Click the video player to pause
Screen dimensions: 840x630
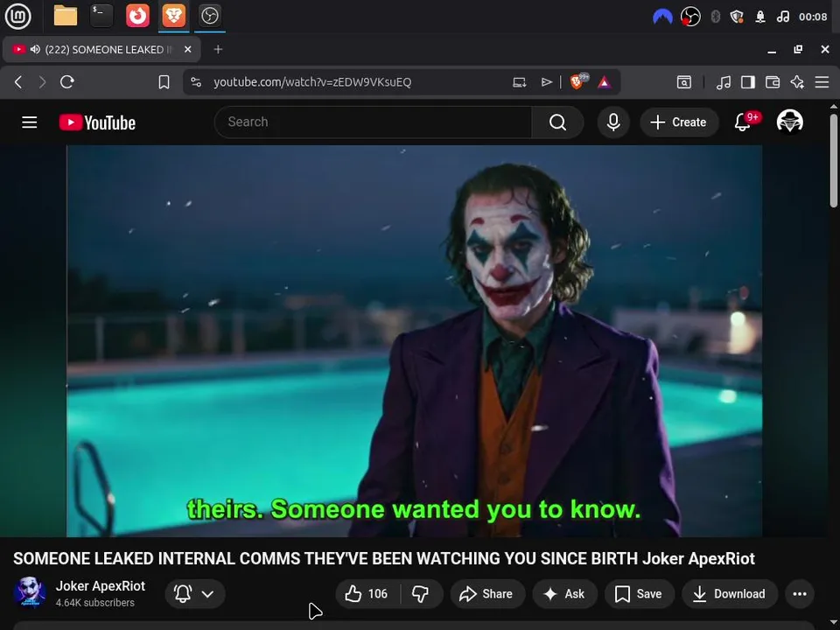tap(414, 340)
